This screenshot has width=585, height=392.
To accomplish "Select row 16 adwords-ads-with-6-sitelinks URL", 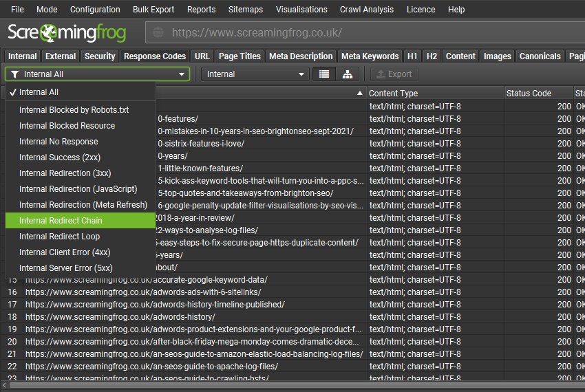I will 143,292.
